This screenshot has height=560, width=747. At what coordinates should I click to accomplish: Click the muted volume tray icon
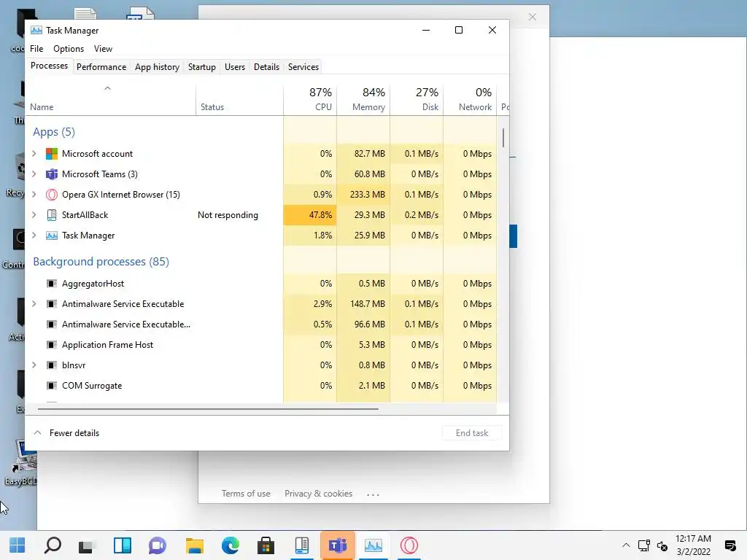tap(662, 545)
